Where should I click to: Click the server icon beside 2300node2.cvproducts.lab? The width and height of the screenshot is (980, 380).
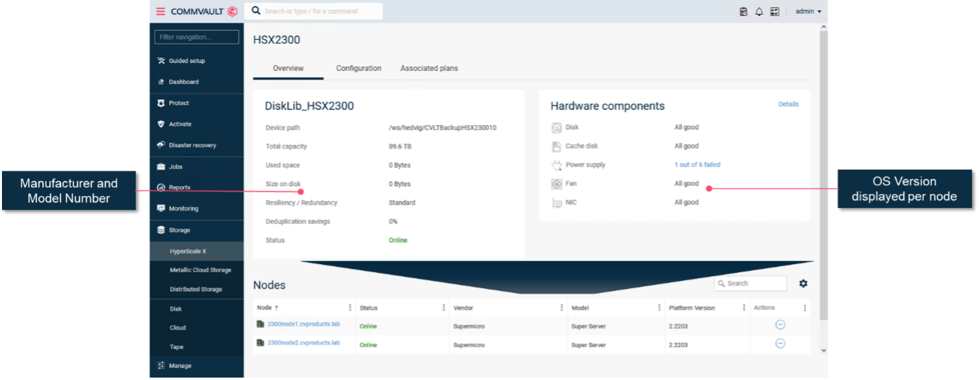pyautogui.click(x=261, y=343)
